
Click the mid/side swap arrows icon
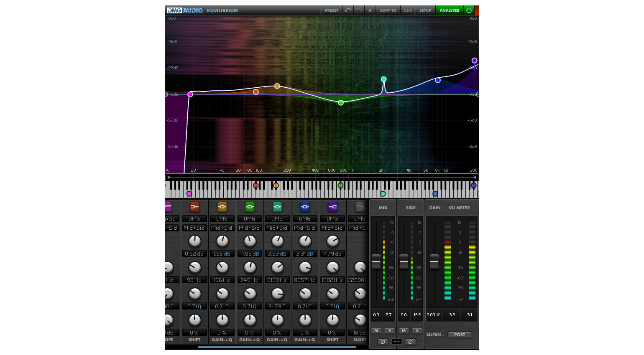pos(396,342)
